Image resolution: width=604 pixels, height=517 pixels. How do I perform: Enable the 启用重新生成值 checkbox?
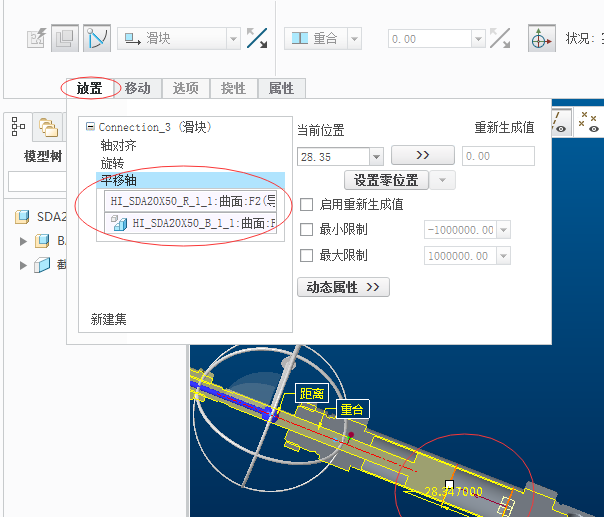click(x=306, y=204)
